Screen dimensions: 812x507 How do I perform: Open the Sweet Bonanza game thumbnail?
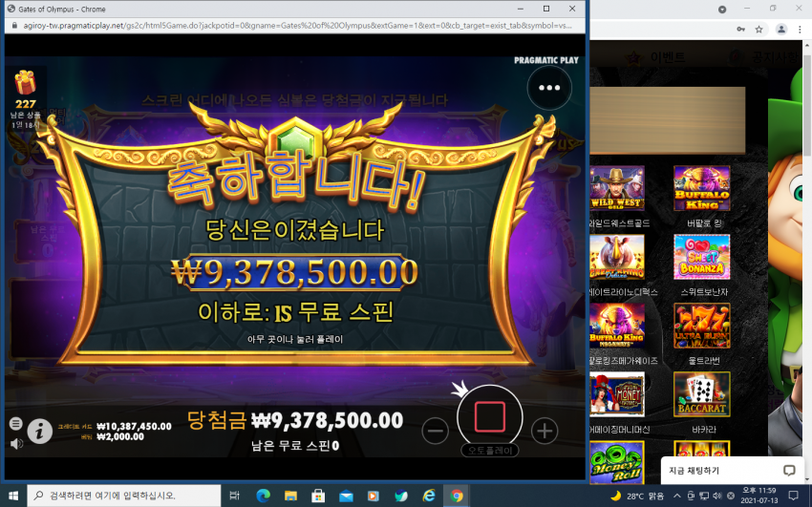(702, 257)
